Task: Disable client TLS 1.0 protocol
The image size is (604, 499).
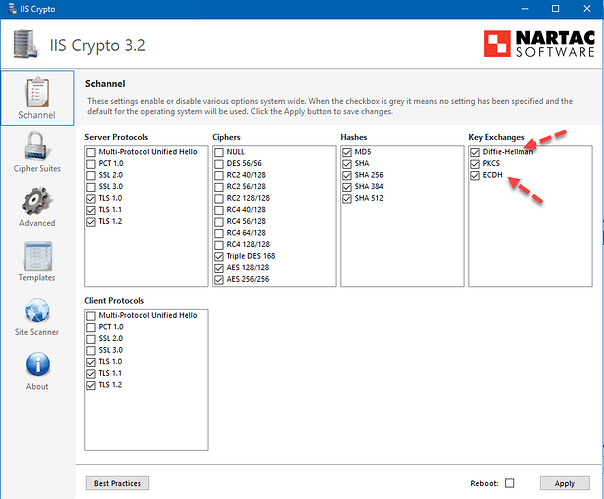Action: coord(91,362)
